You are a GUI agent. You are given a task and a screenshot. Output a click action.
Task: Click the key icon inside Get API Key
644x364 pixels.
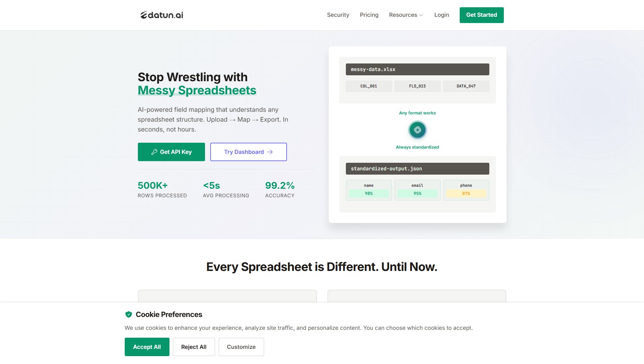pyautogui.click(x=154, y=152)
